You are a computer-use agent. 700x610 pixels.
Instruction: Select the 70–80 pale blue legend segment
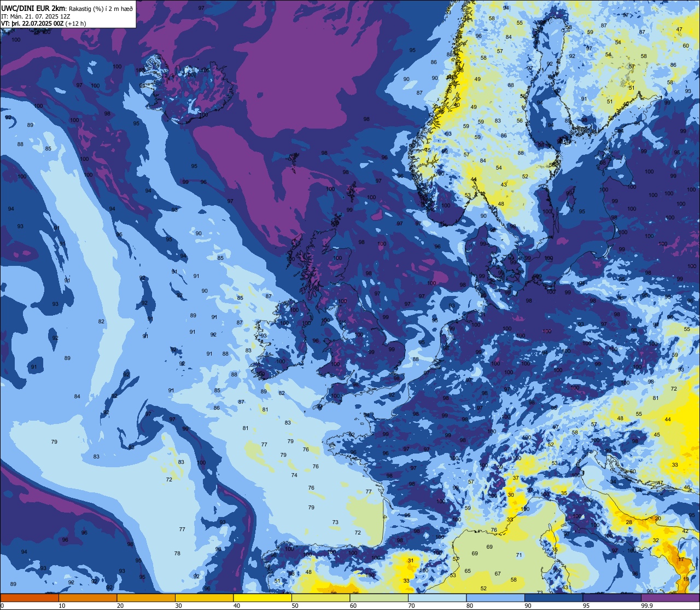437,598
